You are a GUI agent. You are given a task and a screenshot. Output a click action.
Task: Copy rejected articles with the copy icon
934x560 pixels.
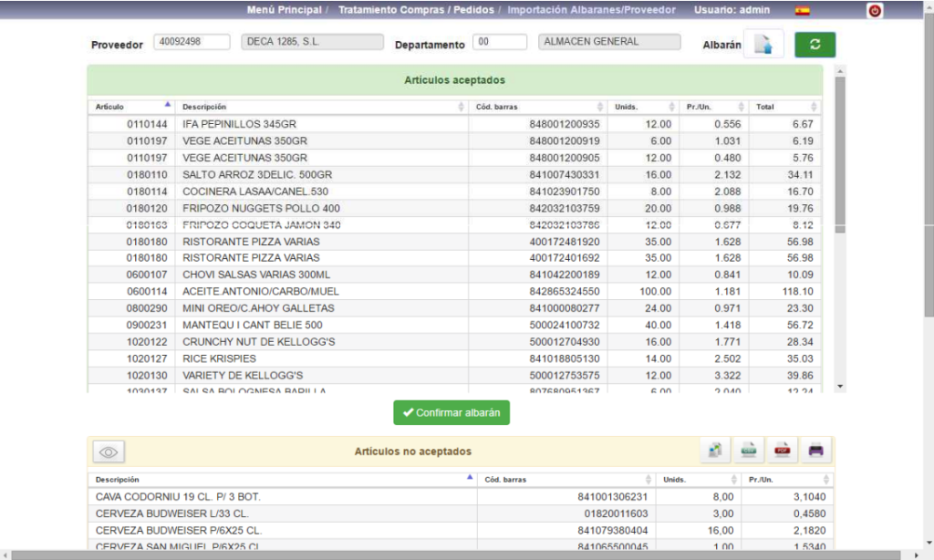point(715,451)
